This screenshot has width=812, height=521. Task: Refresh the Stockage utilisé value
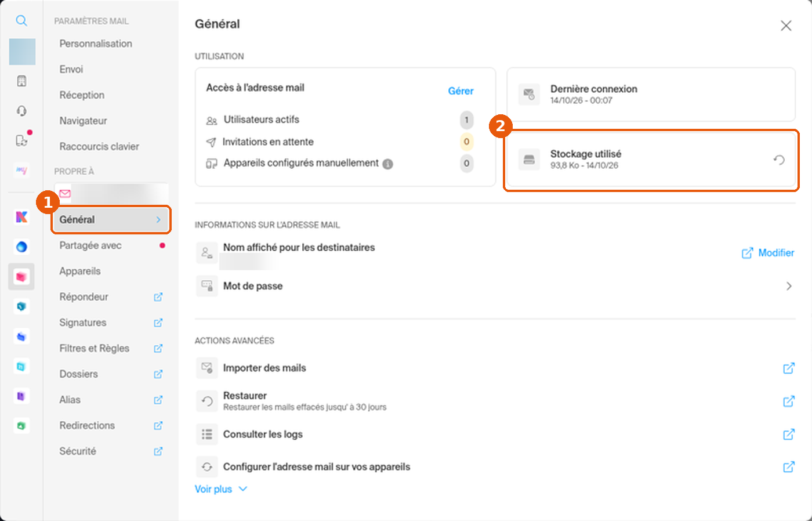[779, 160]
